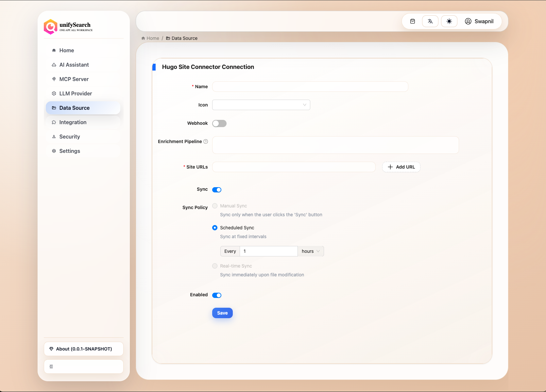Screen dimensions: 546x392
Task: Open the Enrichment Pipeline selector
Action: (x=335, y=145)
